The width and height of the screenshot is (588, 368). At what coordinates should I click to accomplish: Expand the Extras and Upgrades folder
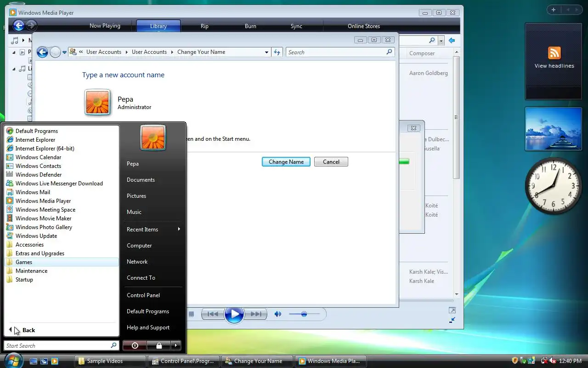click(x=62, y=253)
